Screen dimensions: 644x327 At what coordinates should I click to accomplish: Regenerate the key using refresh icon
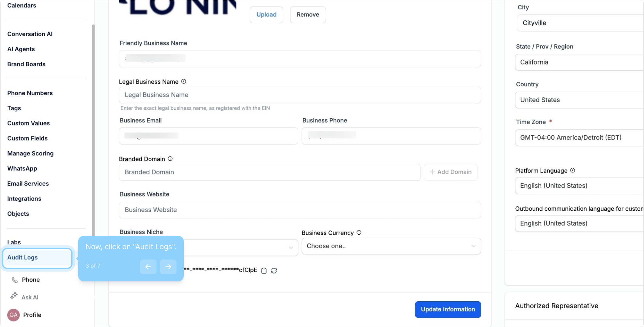[x=274, y=271]
